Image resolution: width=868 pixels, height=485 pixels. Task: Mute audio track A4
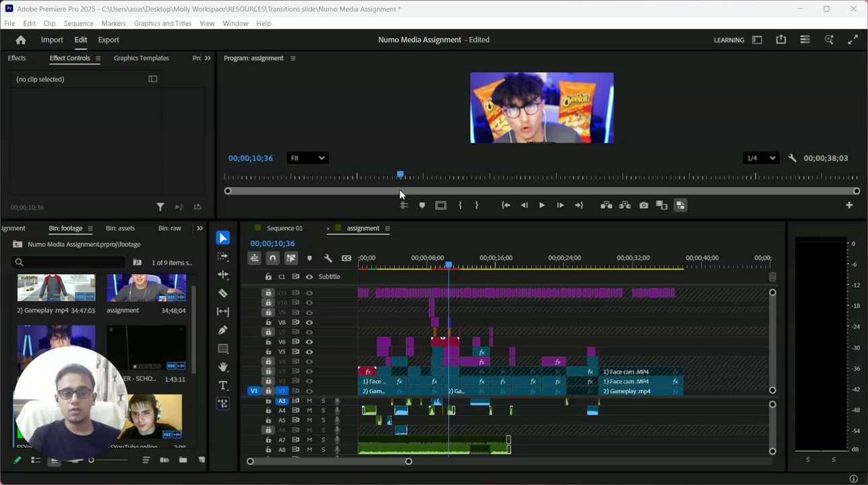click(x=309, y=410)
